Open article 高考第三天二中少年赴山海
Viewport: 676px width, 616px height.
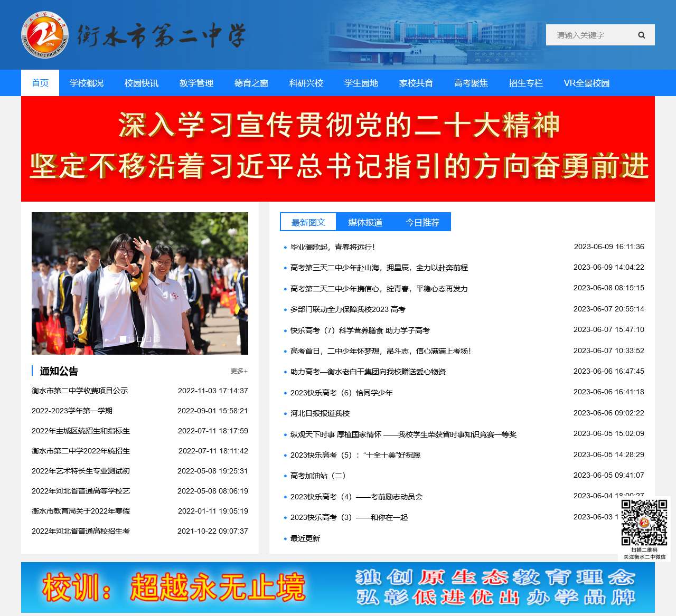[x=379, y=268]
